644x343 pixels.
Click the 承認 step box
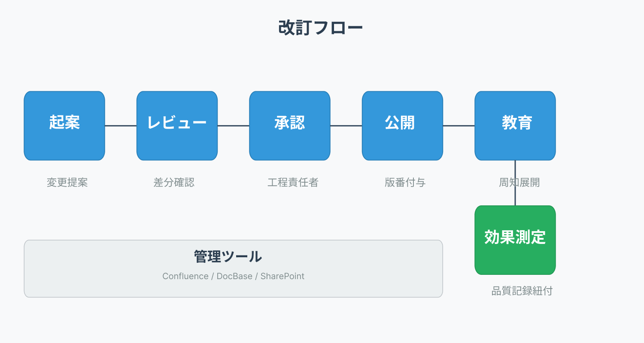pos(290,126)
